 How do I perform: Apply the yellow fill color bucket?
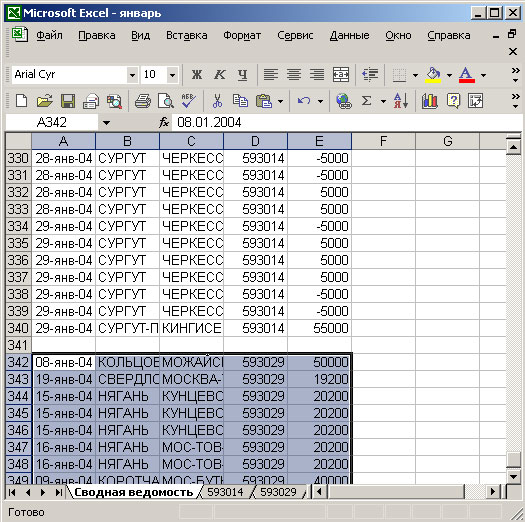(x=433, y=74)
